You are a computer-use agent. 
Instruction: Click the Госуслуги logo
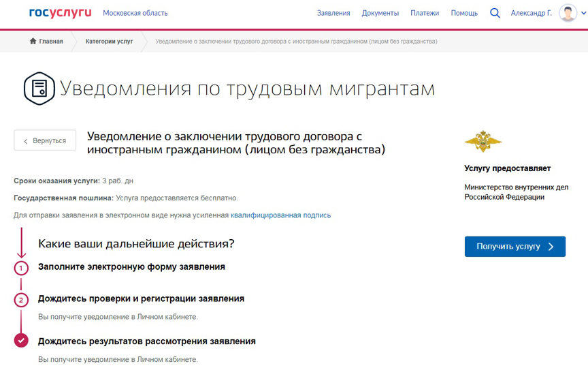[60, 13]
